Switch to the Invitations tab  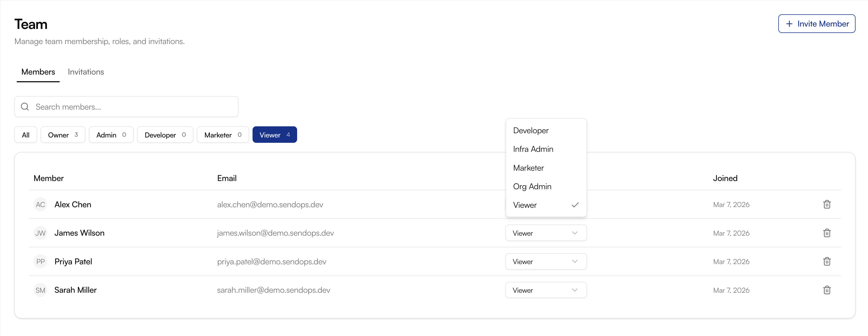click(86, 72)
